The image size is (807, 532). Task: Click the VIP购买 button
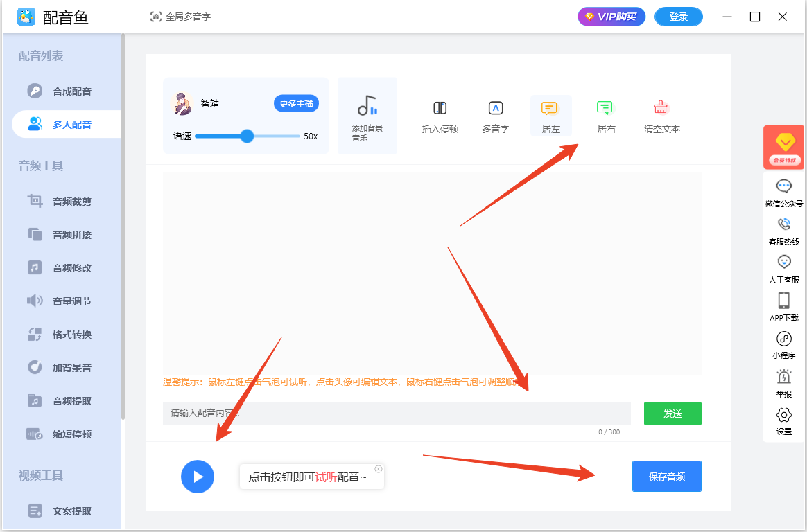[611, 17]
